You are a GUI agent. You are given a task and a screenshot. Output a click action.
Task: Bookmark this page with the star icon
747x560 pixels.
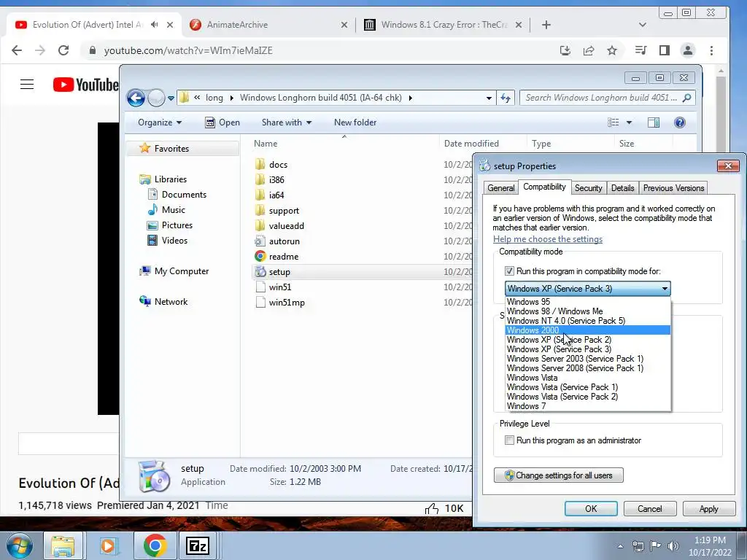coord(612,50)
